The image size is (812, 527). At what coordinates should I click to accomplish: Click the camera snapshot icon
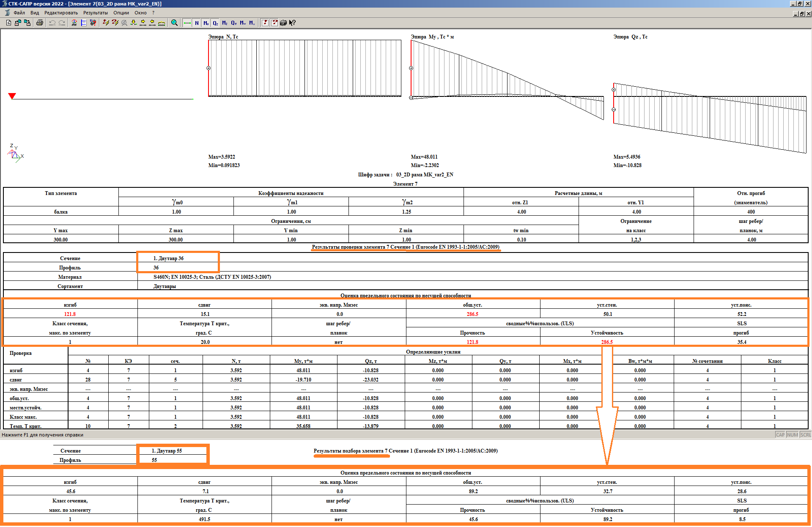[283, 23]
